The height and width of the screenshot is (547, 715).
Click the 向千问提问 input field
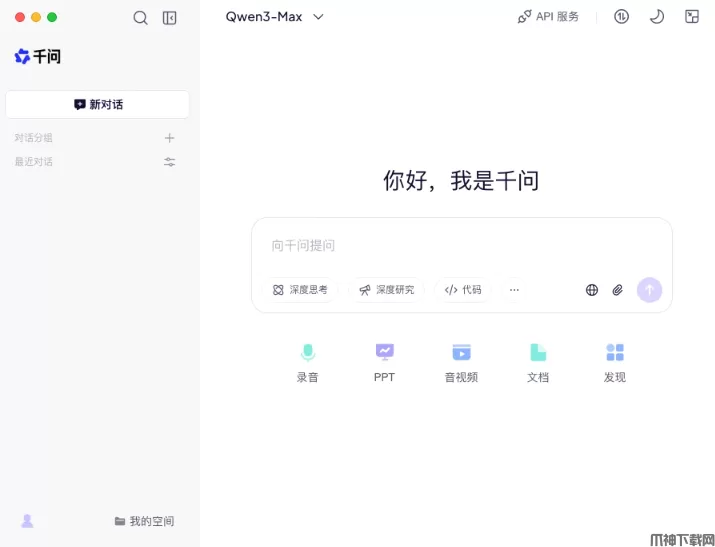(460, 245)
